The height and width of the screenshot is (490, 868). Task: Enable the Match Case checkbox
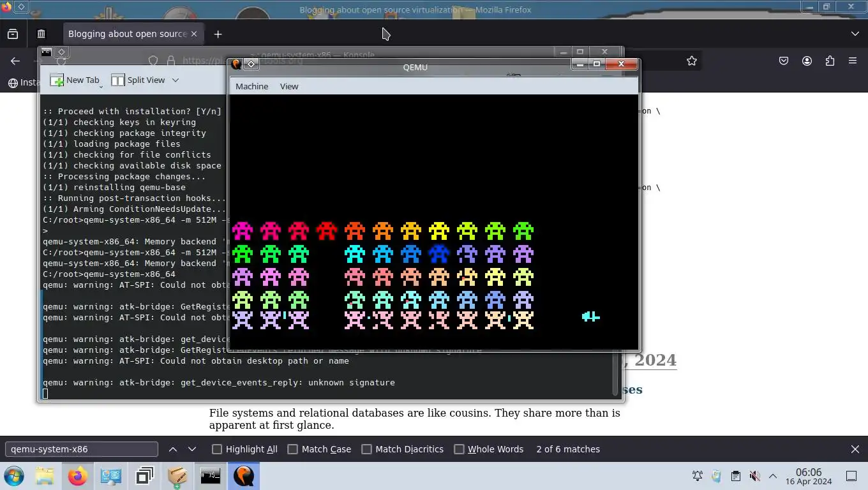coord(293,449)
